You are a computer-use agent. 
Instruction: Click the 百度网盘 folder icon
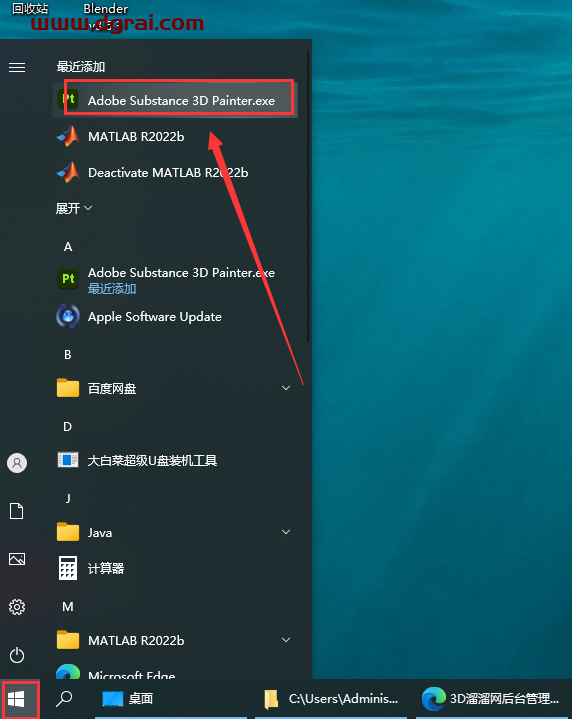click(68, 388)
